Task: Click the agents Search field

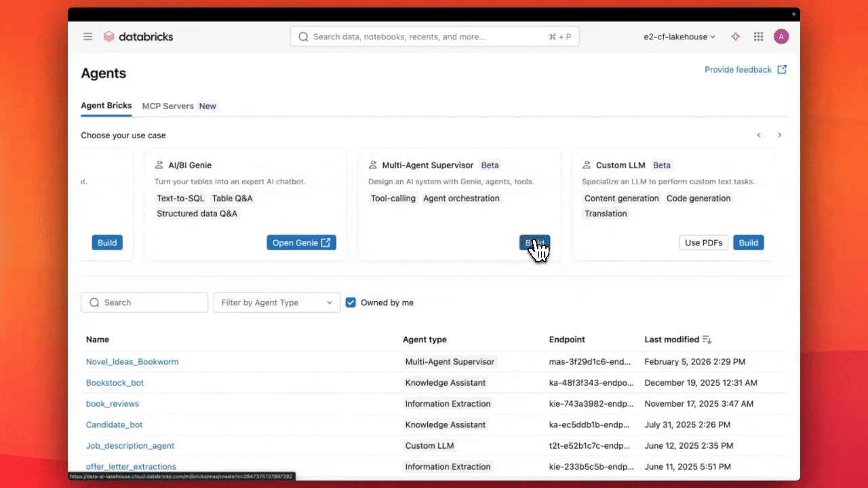Action: click(144, 302)
